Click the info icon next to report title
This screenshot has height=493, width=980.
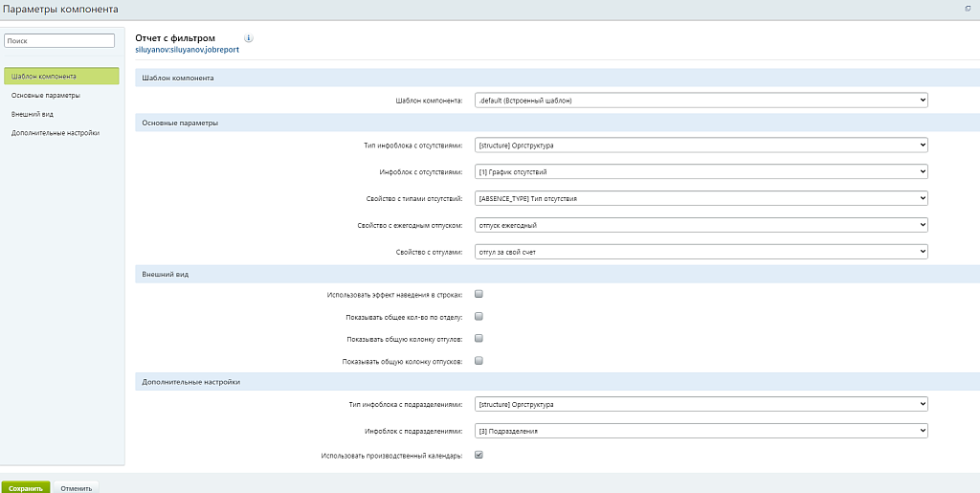pos(249,38)
